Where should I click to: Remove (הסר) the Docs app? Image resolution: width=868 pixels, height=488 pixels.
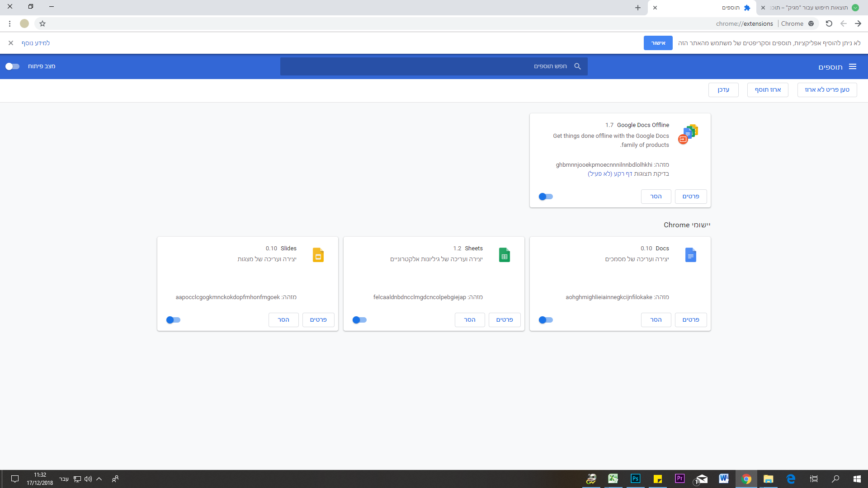point(656,320)
